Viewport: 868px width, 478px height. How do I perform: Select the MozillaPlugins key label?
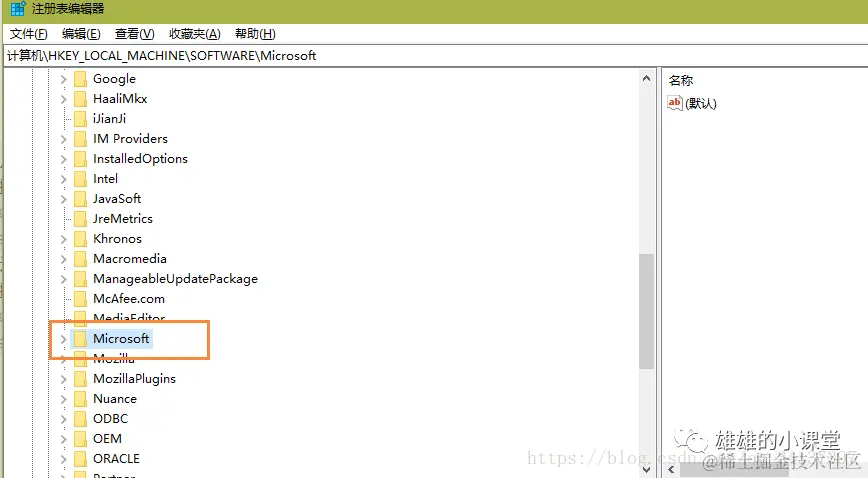coord(135,379)
